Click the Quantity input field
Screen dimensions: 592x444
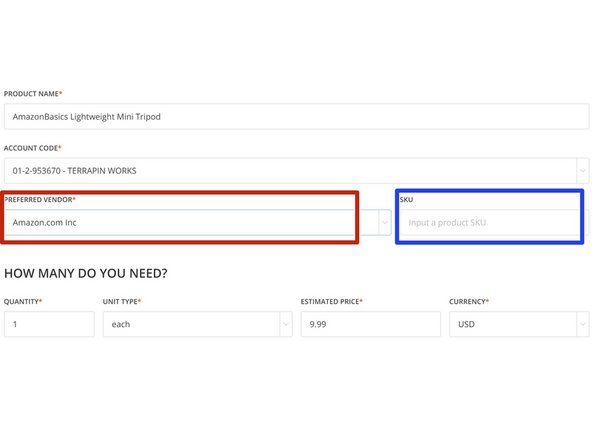(49, 324)
